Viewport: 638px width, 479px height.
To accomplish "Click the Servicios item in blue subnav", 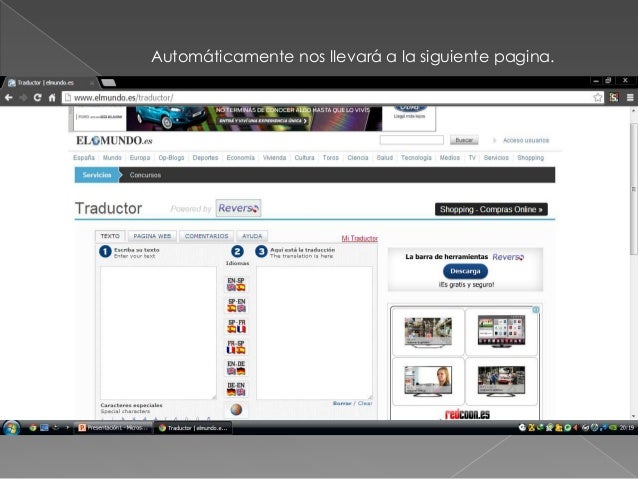I will click(97, 175).
